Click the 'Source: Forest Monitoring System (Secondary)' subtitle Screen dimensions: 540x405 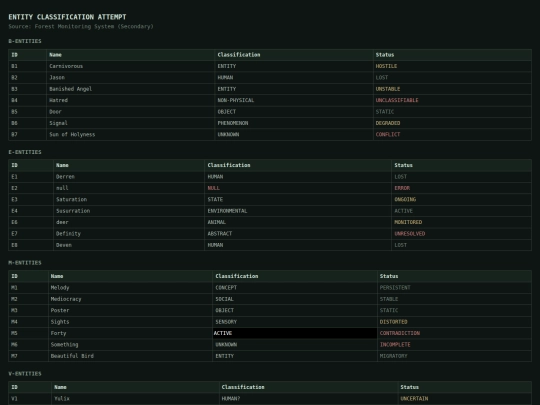pyautogui.click(x=81, y=27)
